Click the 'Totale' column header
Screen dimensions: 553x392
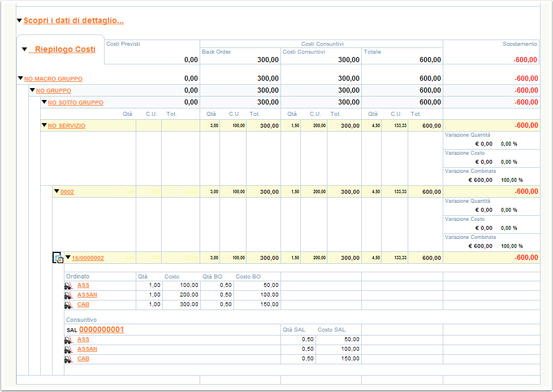click(373, 52)
